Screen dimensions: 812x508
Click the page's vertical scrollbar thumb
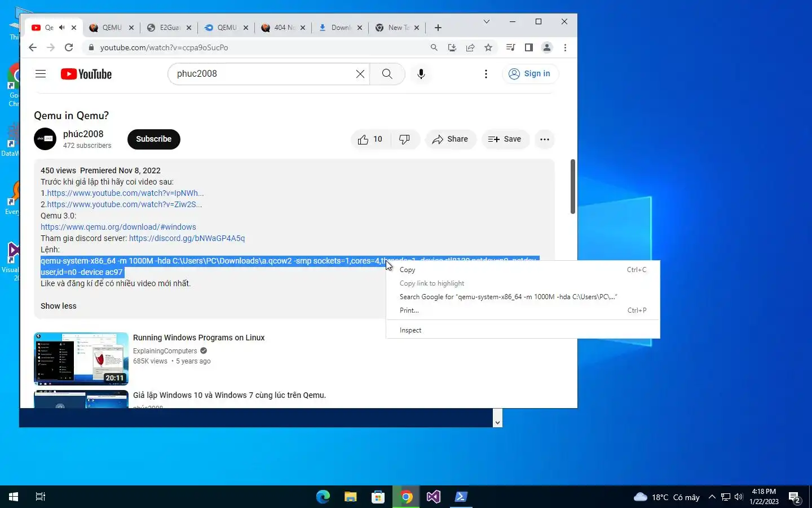pyautogui.click(x=573, y=186)
